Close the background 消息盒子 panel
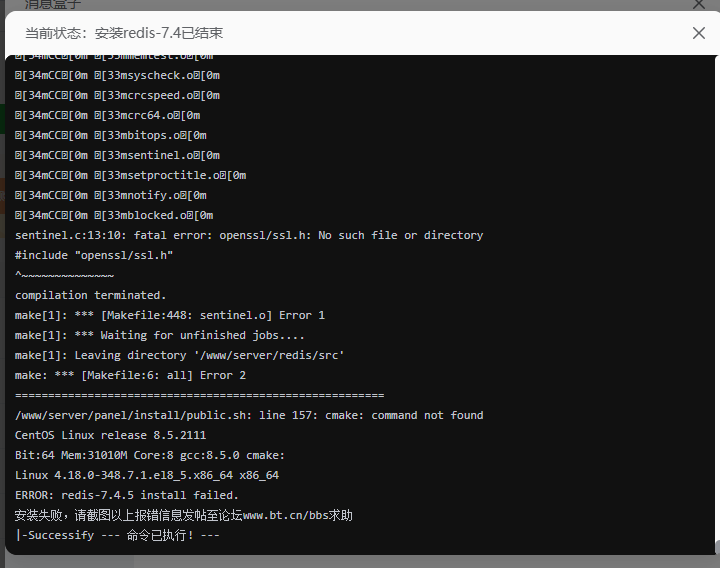Screen dimensions: 720x568 point(699,4)
